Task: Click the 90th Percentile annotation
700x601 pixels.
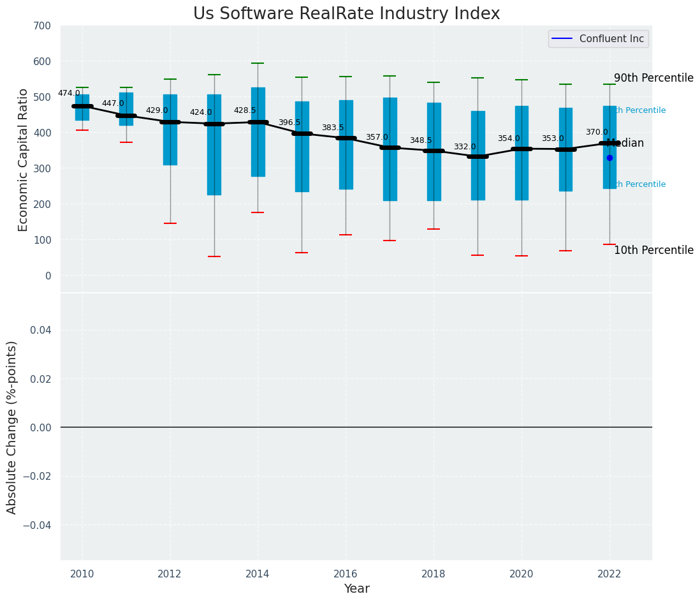Action: tap(653, 78)
